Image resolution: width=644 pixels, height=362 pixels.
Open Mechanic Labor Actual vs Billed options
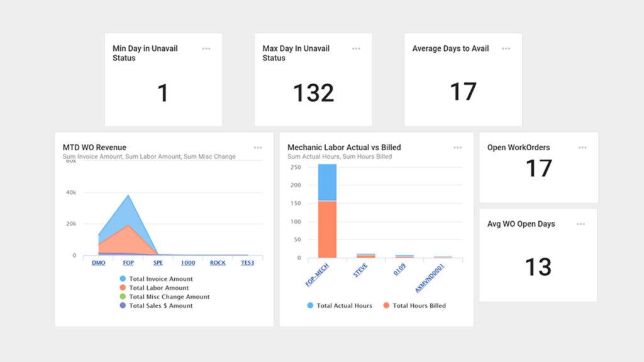point(457,148)
